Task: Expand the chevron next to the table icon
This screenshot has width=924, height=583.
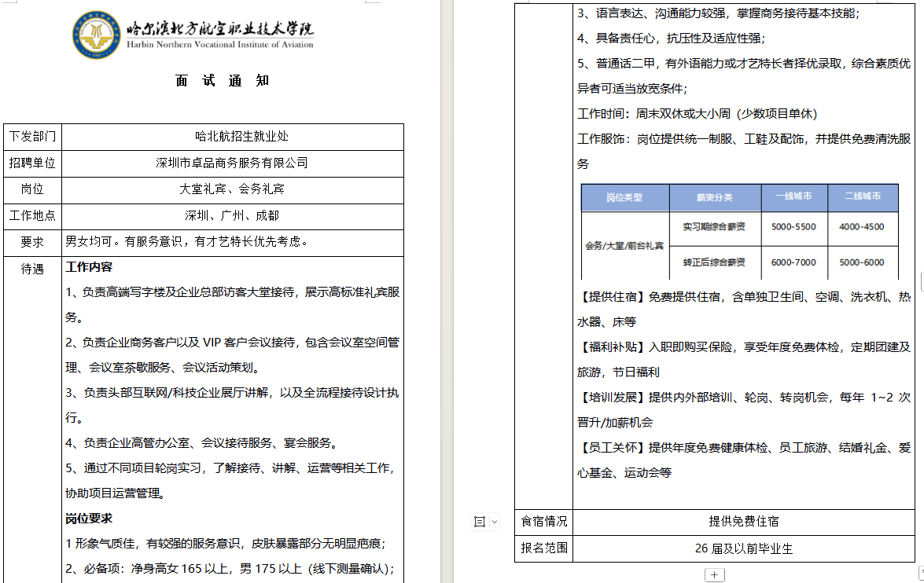Action: tap(495, 521)
